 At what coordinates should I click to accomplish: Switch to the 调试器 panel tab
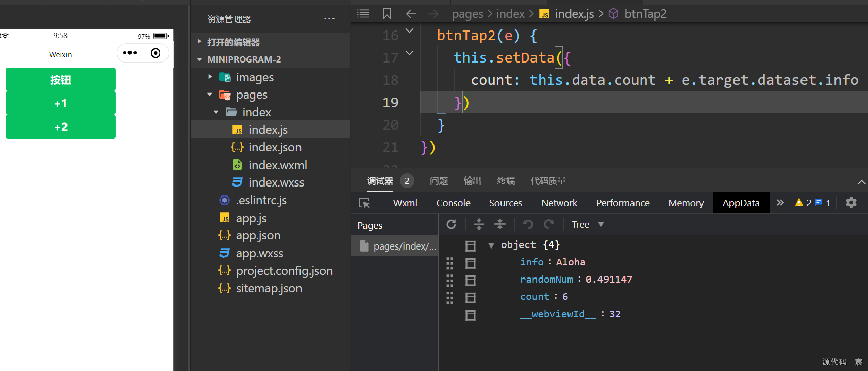(x=380, y=181)
